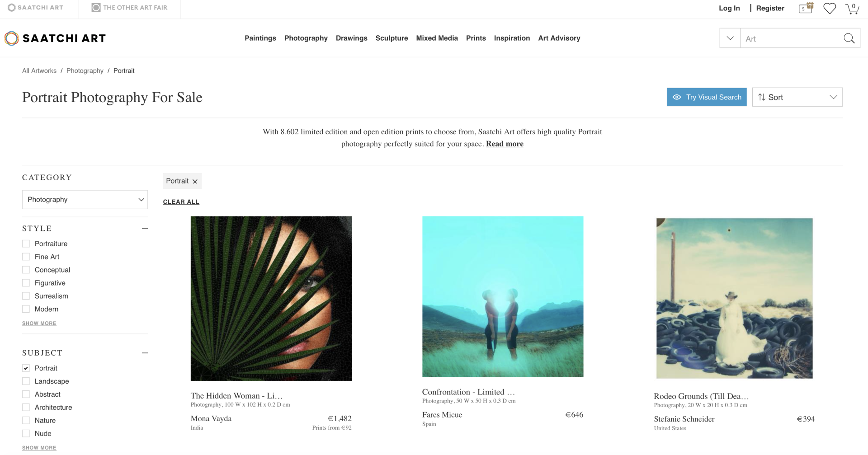Uncheck the Portrait subject checkbox

pyautogui.click(x=26, y=368)
